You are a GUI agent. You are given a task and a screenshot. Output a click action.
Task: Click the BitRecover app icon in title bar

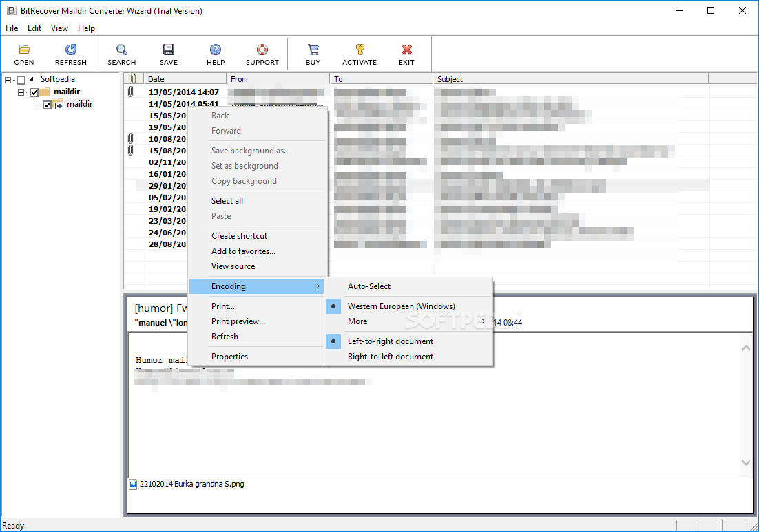(x=10, y=10)
